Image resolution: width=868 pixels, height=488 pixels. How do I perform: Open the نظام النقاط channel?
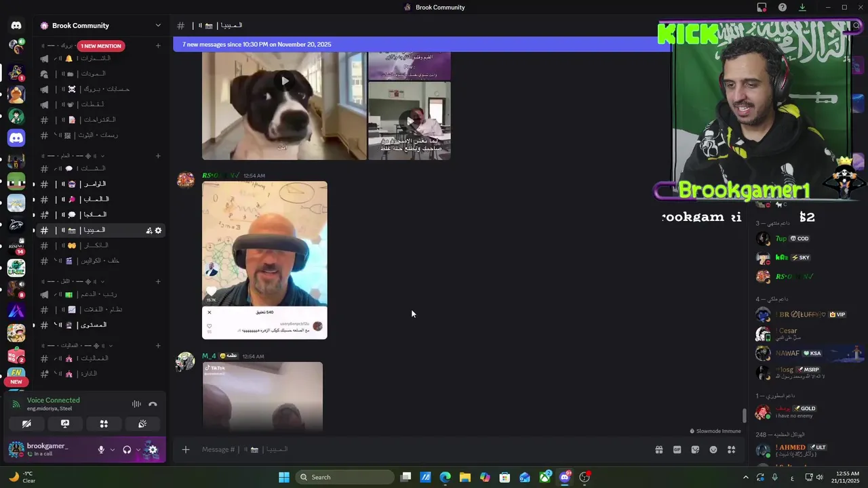pos(100,310)
